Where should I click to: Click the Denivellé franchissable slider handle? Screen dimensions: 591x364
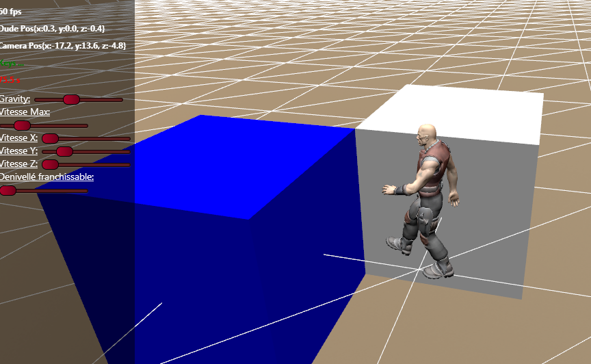click(8, 191)
